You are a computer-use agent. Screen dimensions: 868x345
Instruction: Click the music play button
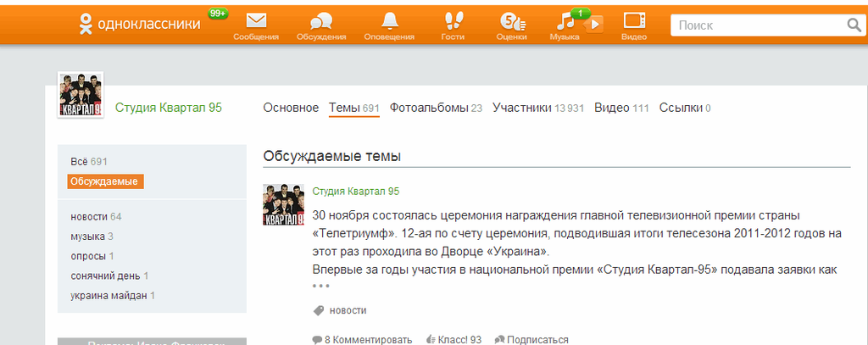tap(594, 25)
